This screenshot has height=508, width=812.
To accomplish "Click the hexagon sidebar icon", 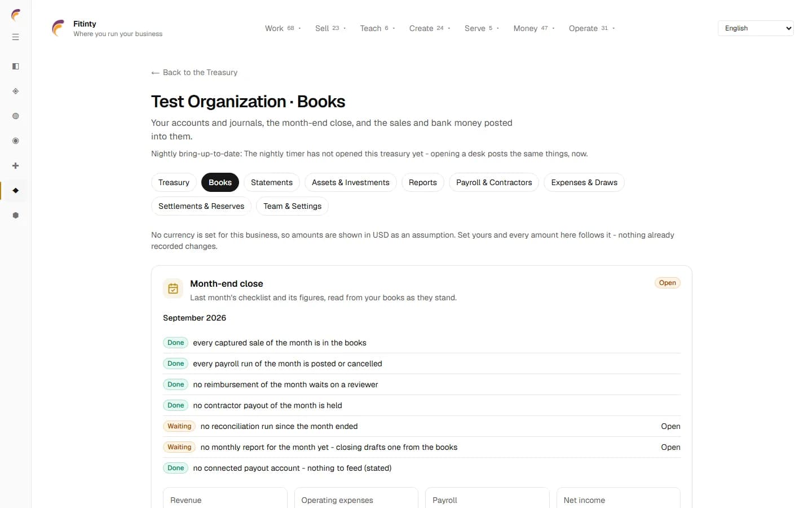I will pos(16,216).
